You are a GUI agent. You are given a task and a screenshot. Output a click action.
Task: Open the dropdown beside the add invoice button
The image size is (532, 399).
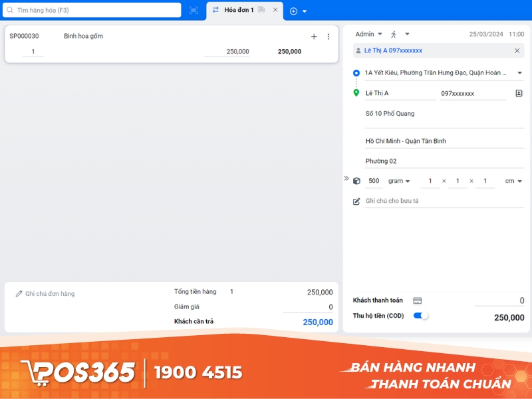(305, 11)
